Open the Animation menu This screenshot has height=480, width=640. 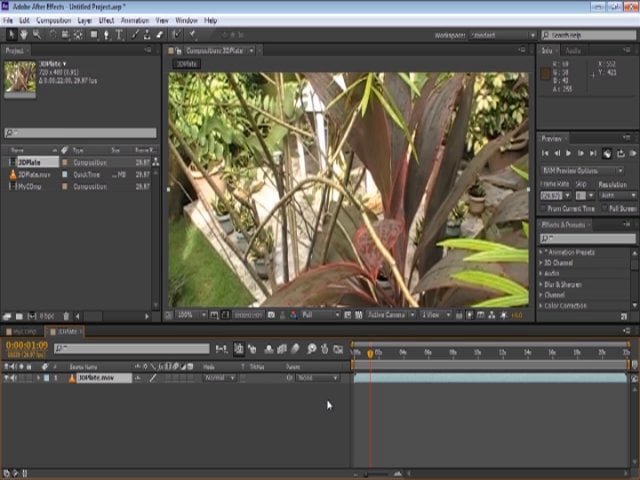tap(135, 20)
